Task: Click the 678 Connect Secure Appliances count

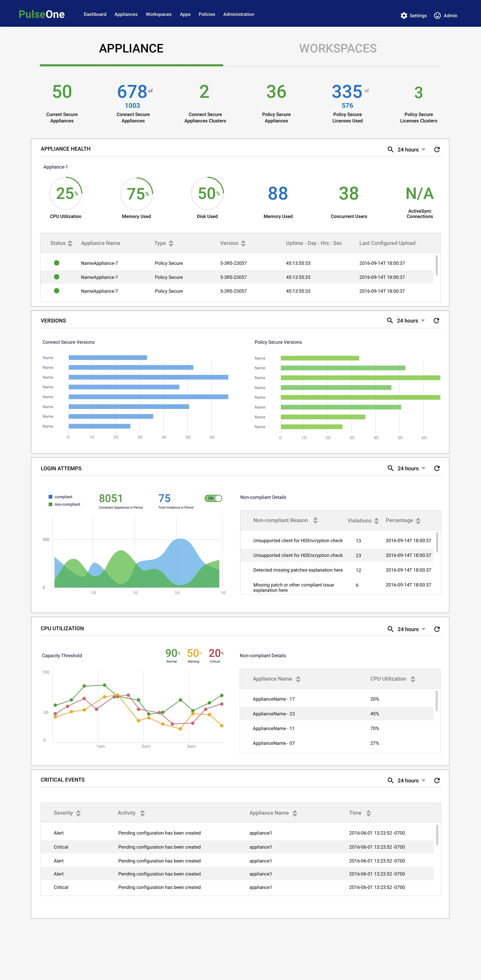Action: point(132,92)
